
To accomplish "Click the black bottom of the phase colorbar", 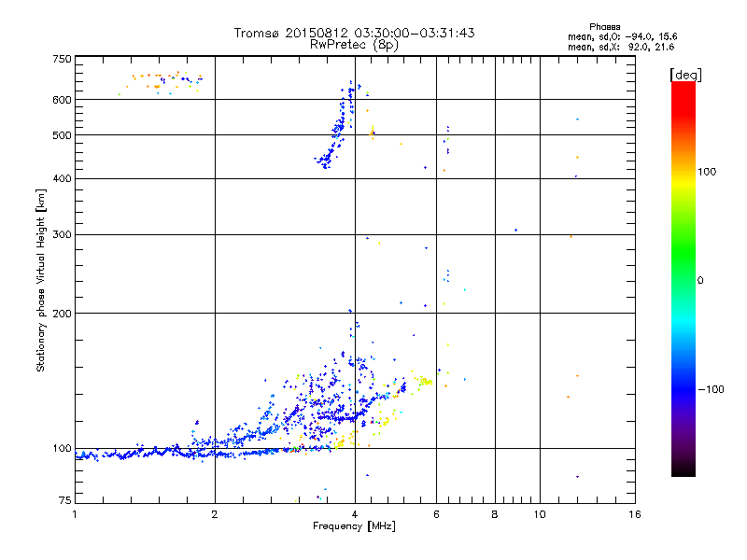I will click(684, 469).
